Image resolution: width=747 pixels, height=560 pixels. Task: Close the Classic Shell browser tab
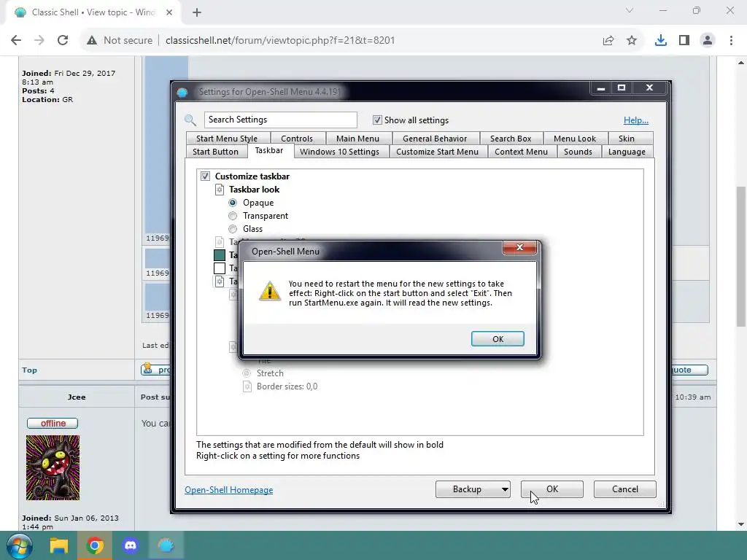tap(169, 12)
